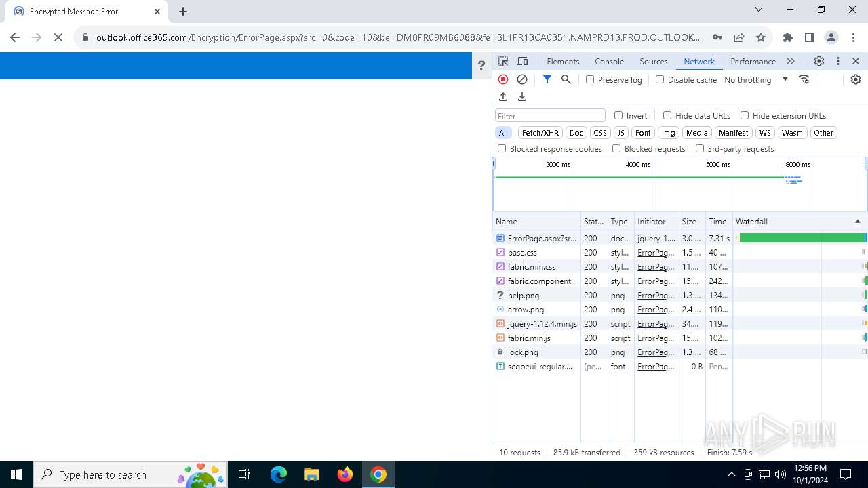Enable the Preserve log checkbox
The width and height of the screenshot is (868, 488).
point(590,79)
